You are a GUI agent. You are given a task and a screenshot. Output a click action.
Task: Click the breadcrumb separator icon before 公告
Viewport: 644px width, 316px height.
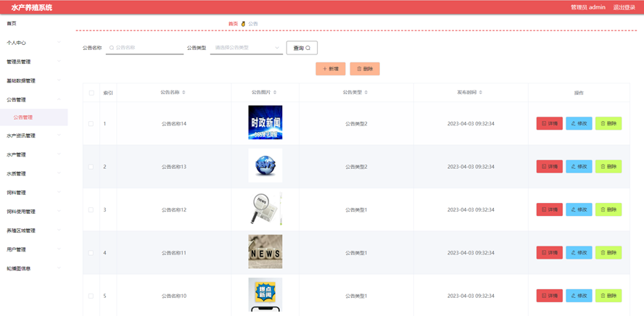pyautogui.click(x=243, y=24)
